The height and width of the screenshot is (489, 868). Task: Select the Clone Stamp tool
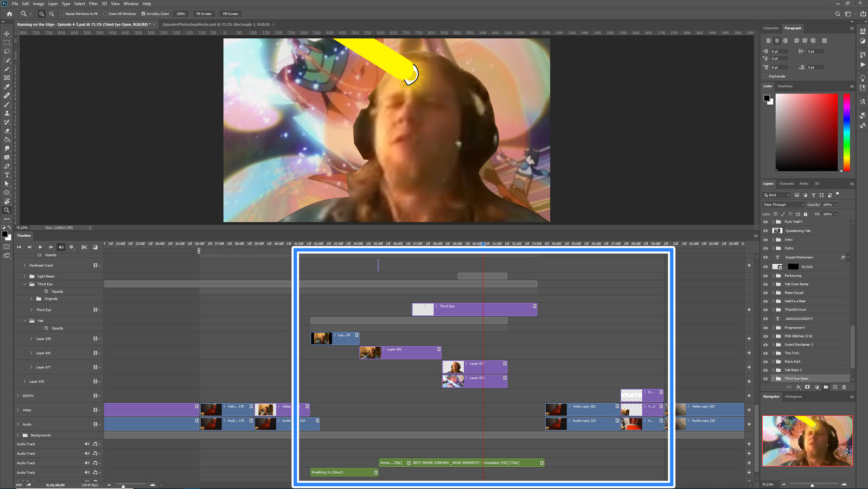[x=7, y=113]
